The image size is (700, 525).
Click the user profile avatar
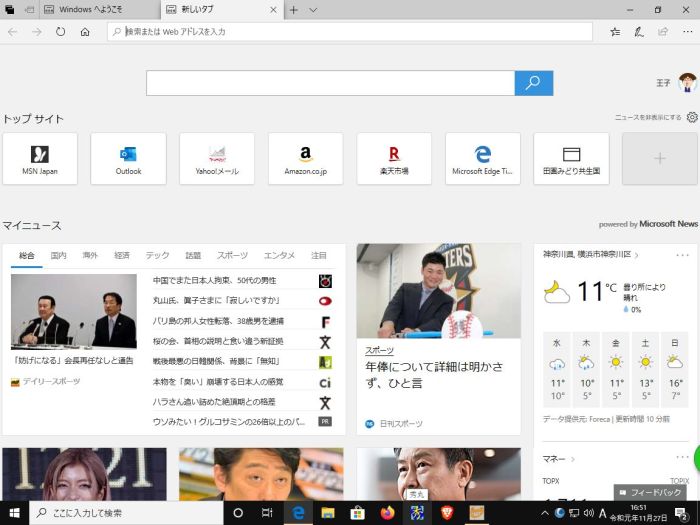[x=687, y=83]
